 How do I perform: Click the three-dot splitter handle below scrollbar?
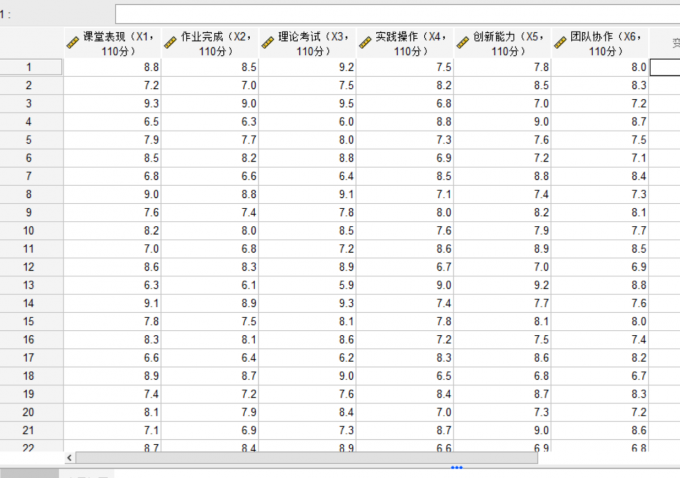[x=457, y=468]
